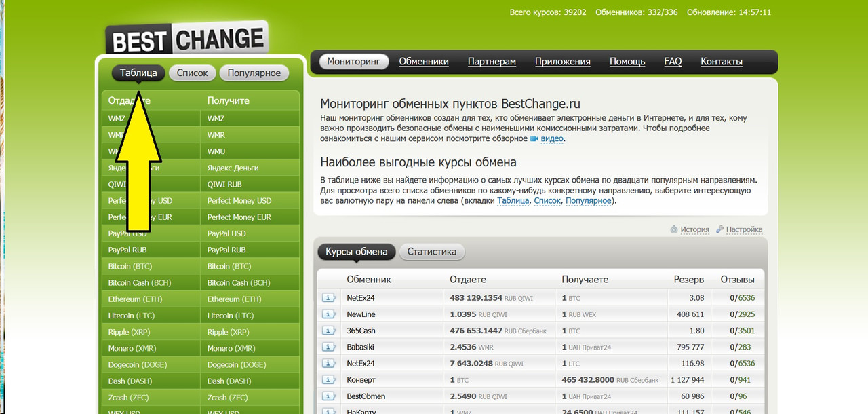Open the Мониторинг menu item

354,61
